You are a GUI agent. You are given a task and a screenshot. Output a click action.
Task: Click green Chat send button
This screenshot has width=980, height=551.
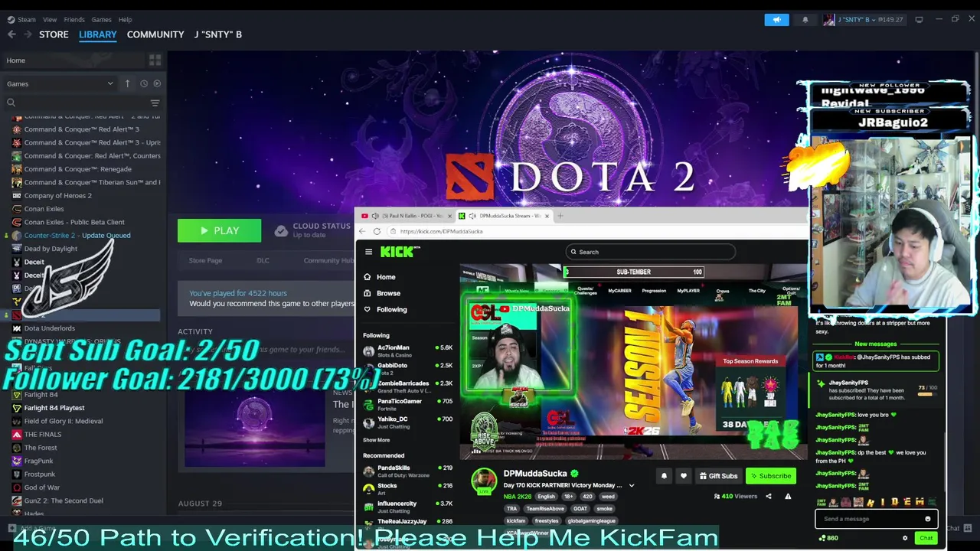(926, 538)
